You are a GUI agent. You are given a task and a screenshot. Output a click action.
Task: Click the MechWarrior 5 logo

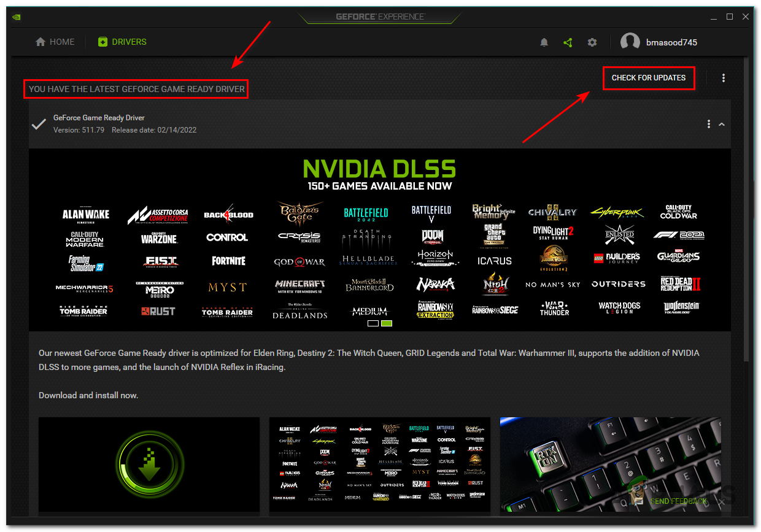point(85,288)
